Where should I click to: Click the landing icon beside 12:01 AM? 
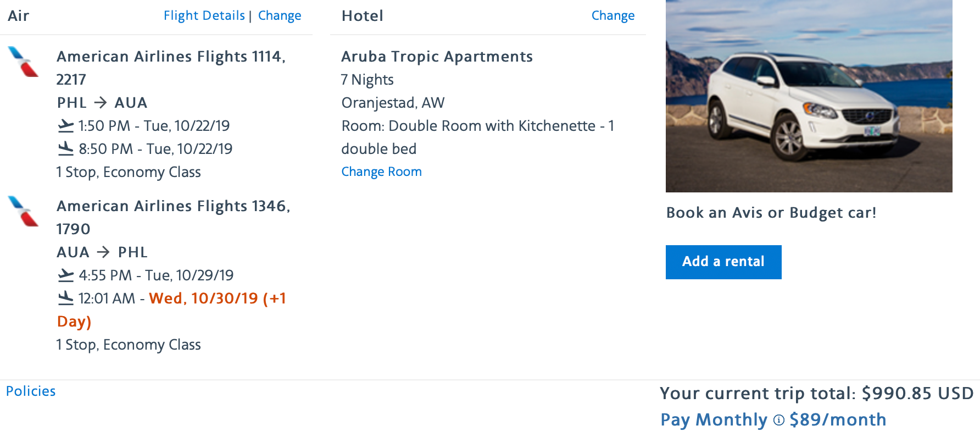click(66, 298)
